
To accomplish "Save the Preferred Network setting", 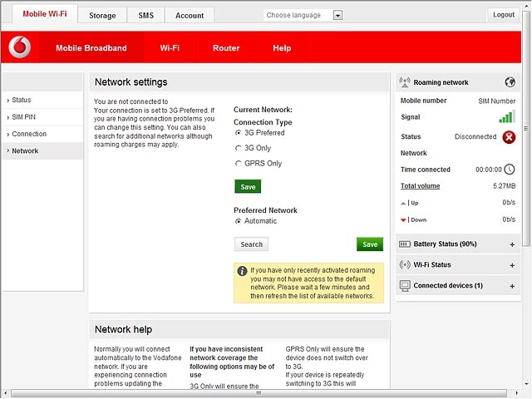I will (x=370, y=244).
